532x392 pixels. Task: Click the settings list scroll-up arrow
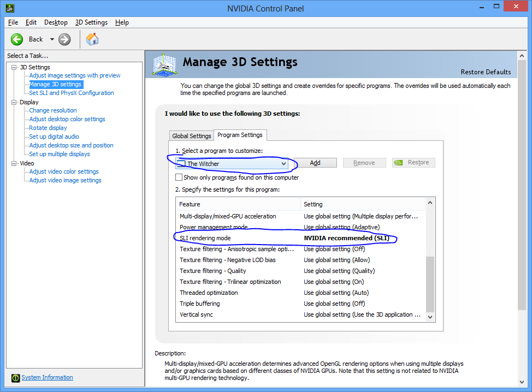[430, 203]
